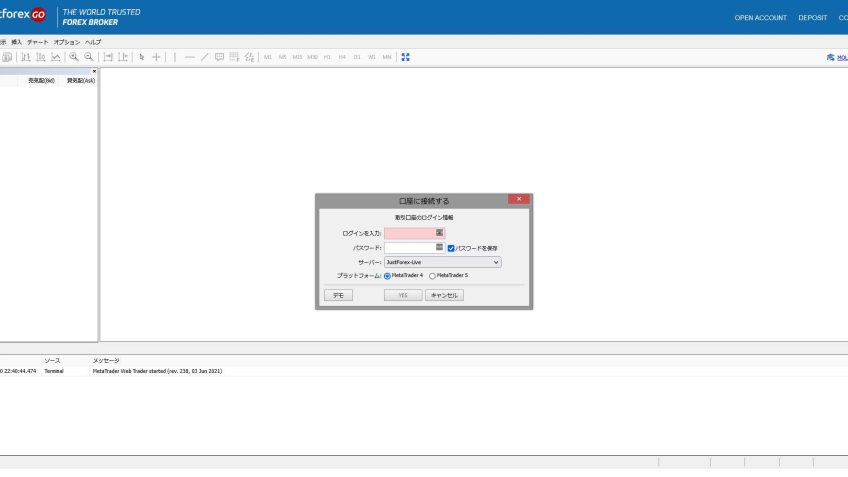The width and height of the screenshot is (848, 477).
Task: Open the チャート menu
Action: (x=37, y=42)
